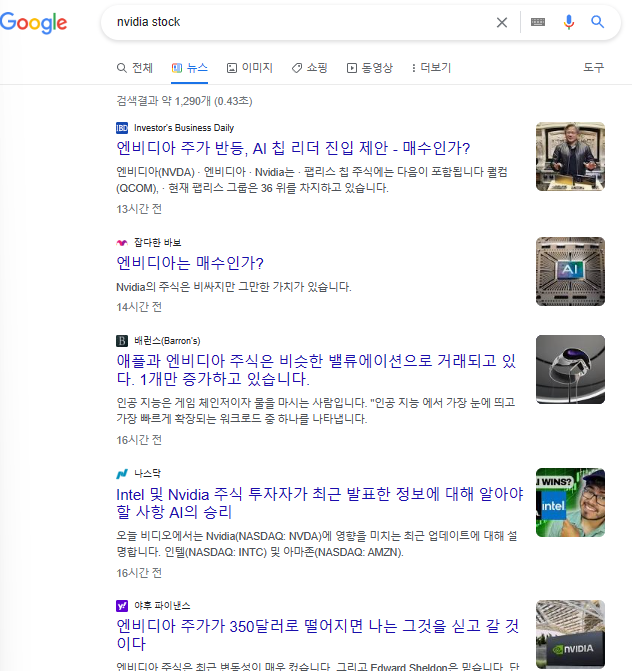Open the on-screen keyboard input tool

[537, 22]
